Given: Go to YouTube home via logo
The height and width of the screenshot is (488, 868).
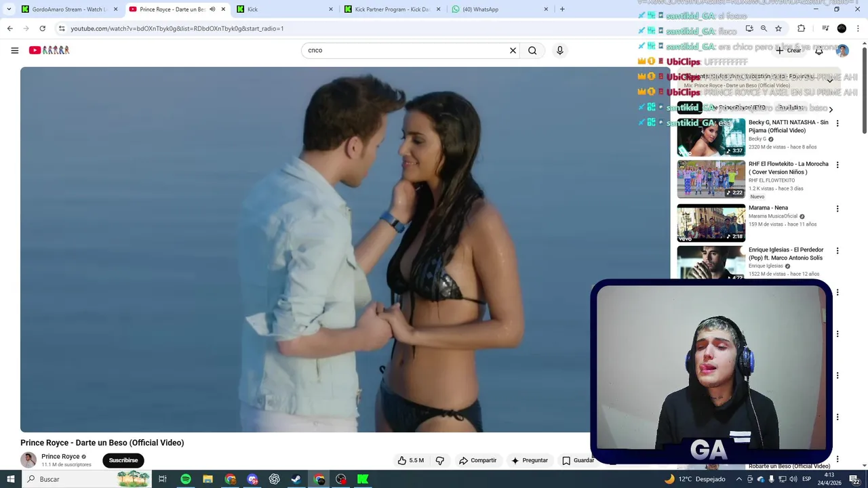Looking at the screenshot, I should coord(49,50).
